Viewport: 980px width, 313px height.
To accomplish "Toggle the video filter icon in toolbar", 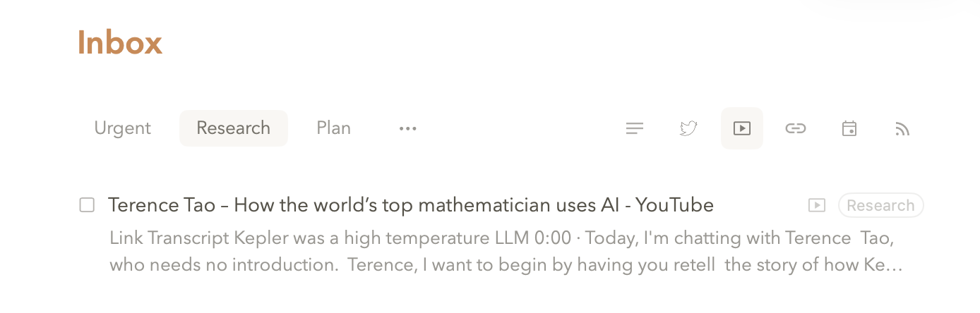I will pos(741,128).
